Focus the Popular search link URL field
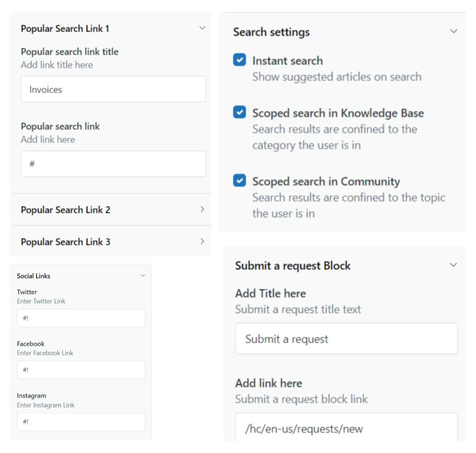 (113, 164)
